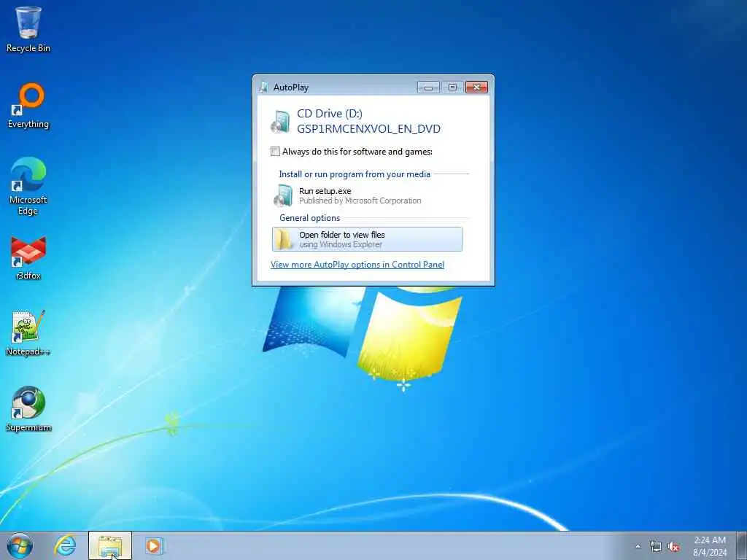Open the muted volume tray icon
Screen dimensions: 747x560
point(673,547)
